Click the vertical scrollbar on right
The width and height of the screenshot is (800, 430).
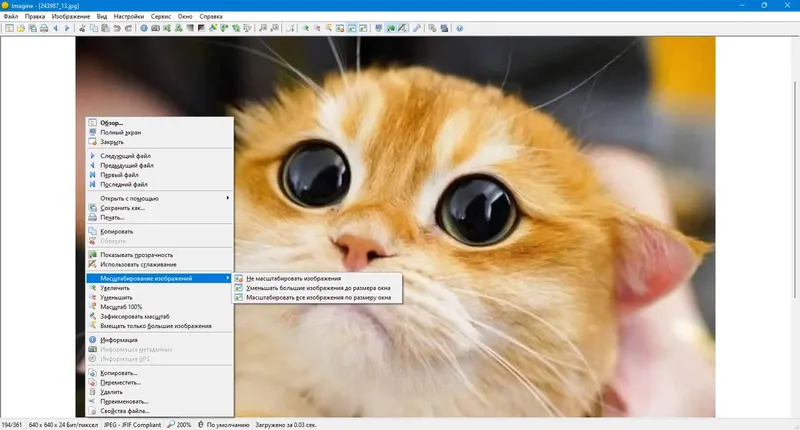click(x=795, y=190)
